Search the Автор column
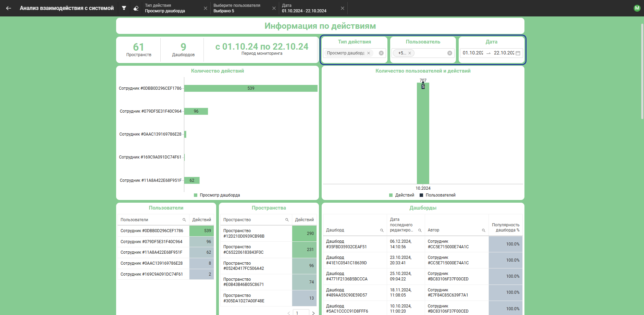Viewport: 644px width, 315px height. (484, 230)
